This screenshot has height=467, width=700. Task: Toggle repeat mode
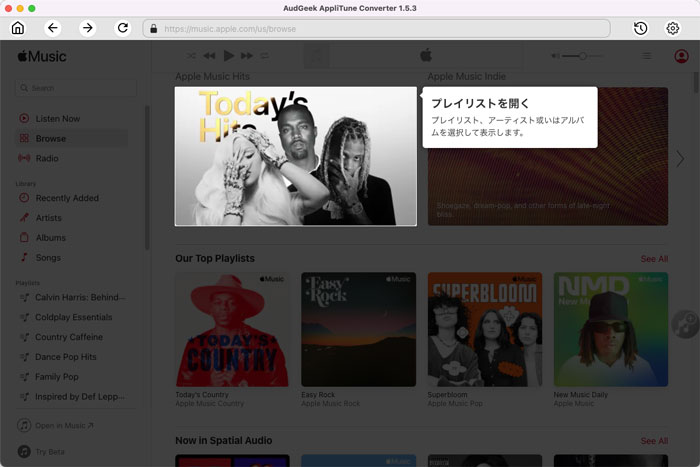(265, 56)
